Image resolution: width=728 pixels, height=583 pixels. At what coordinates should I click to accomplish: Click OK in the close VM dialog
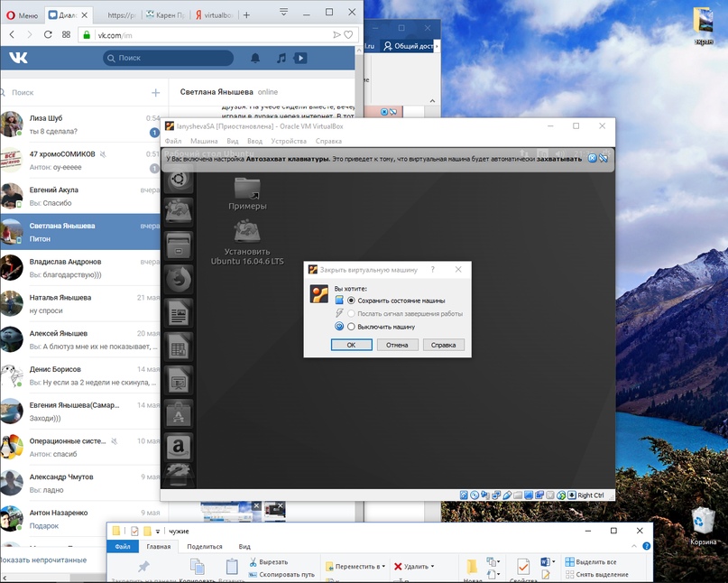(351, 345)
